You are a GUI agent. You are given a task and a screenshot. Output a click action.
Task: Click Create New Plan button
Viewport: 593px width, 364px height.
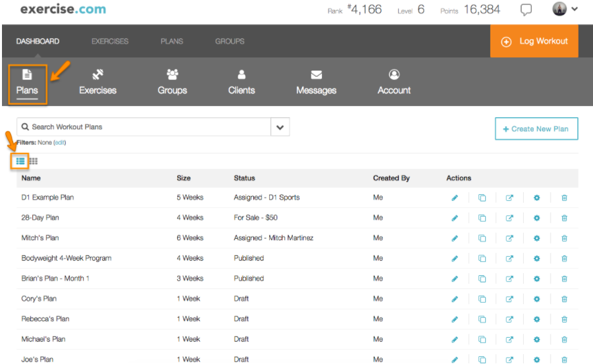[536, 128]
